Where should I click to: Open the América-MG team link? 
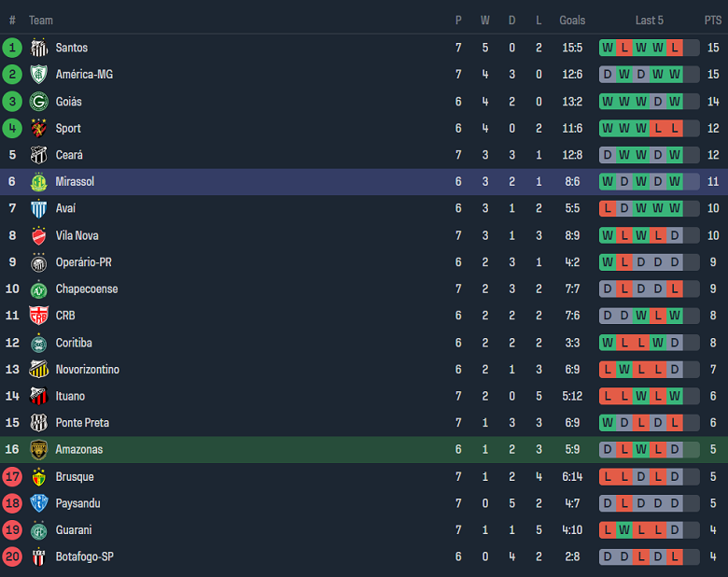pos(84,75)
